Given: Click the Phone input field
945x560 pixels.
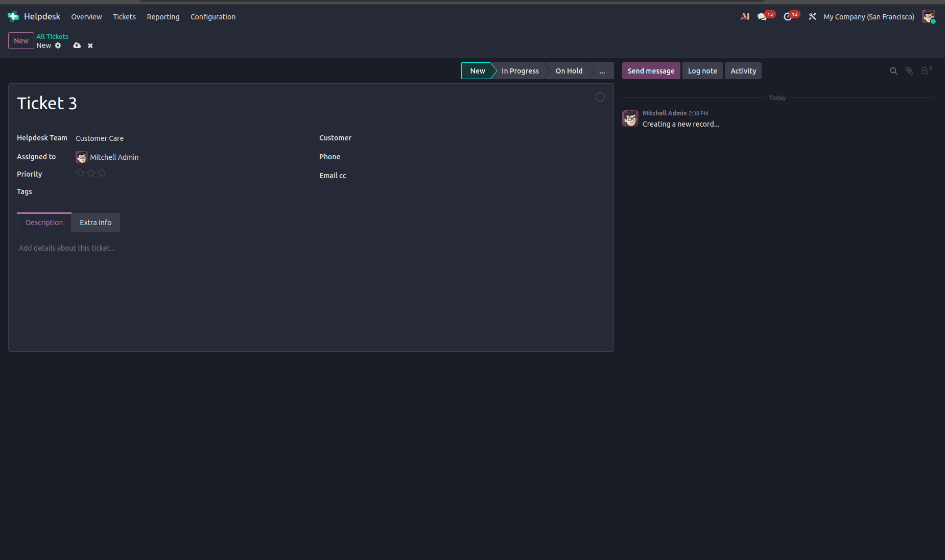Looking at the screenshot, I should coord(491,157).
